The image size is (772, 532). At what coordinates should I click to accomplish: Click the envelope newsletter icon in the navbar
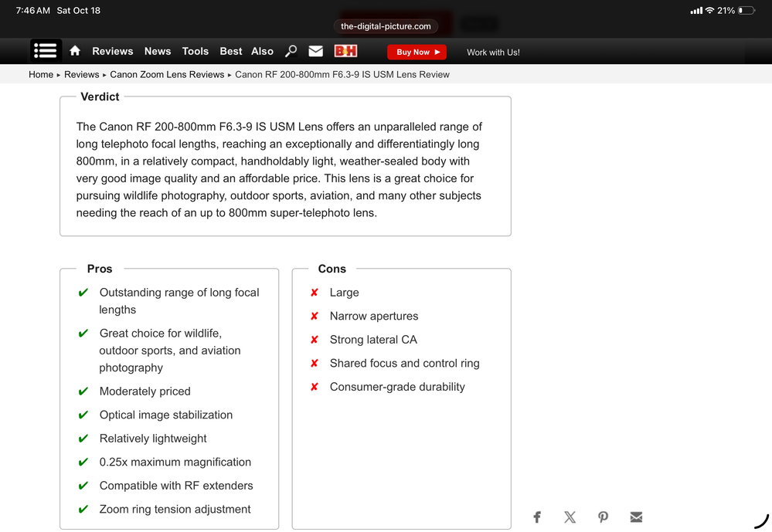click(315, 51)
